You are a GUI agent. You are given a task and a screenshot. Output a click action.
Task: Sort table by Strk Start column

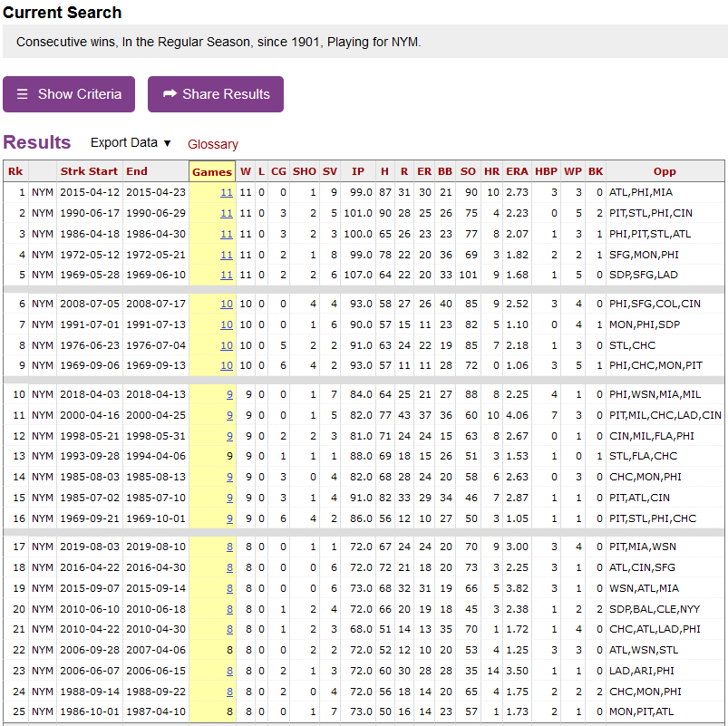pos(89,171)
